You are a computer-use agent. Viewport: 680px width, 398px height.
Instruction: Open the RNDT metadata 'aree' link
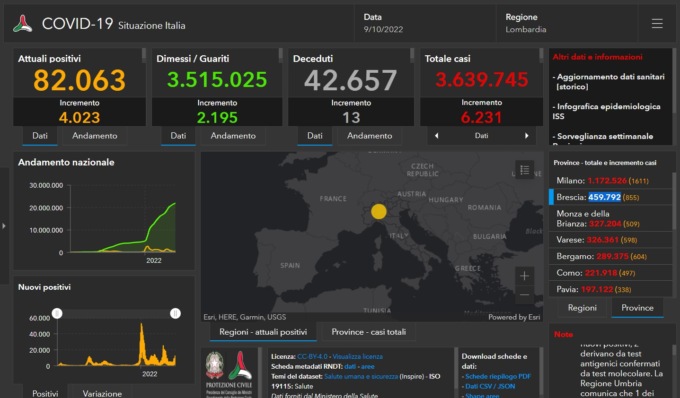click(x=368, y=366)
